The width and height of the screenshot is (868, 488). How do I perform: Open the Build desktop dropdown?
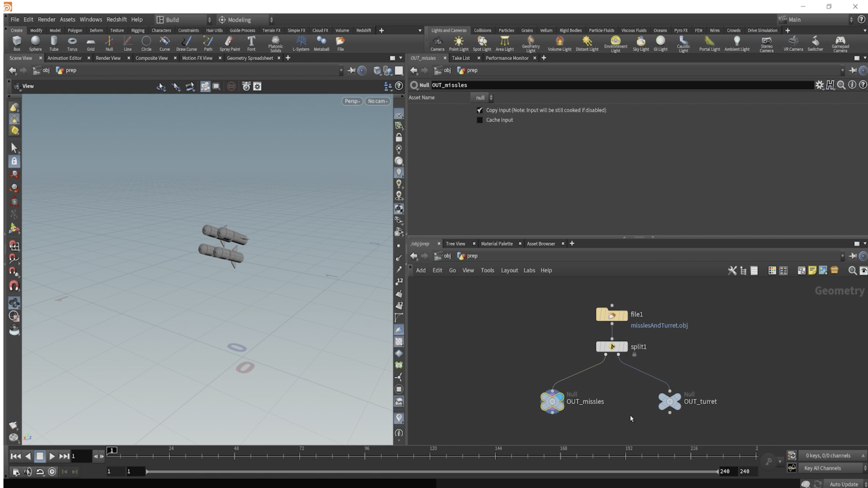tap(184, 20)
